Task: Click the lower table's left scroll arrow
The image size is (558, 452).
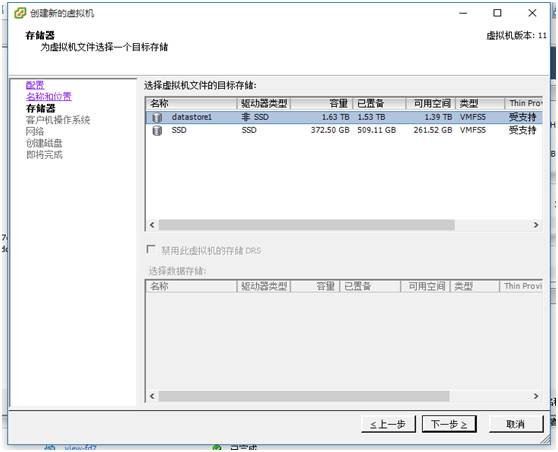Action: click(152, 396)
